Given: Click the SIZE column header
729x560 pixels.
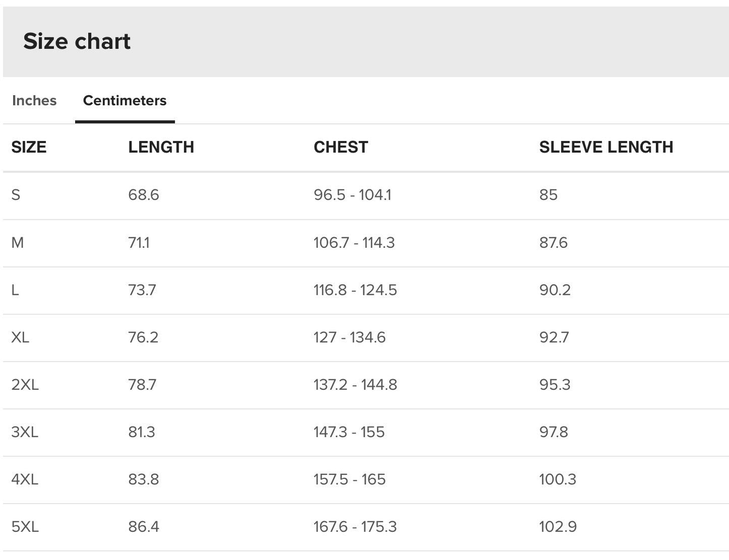Looking at the screenshot, I should point(29,147).
